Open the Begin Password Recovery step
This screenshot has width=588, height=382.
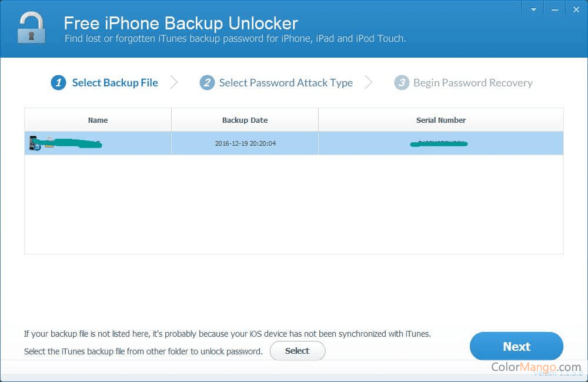click(x=473, y=83)
